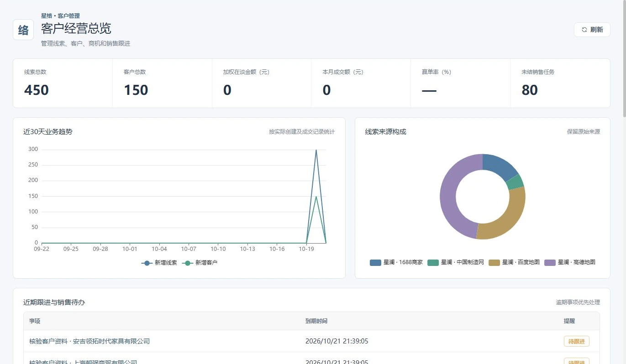Viewport: 626px width, 364px height.
Task: Click the 逾期事项优先处理 note
Action: (x=578, y=302)
